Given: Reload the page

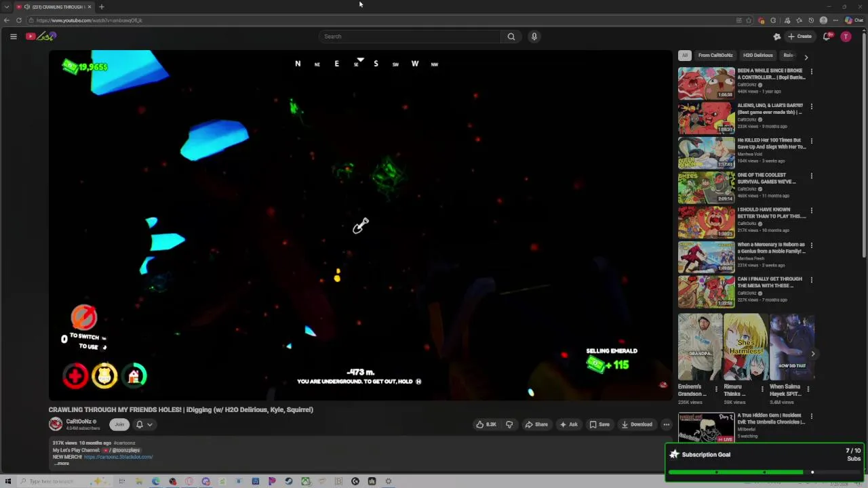Looking at the screenshot, I should (19, 20).
